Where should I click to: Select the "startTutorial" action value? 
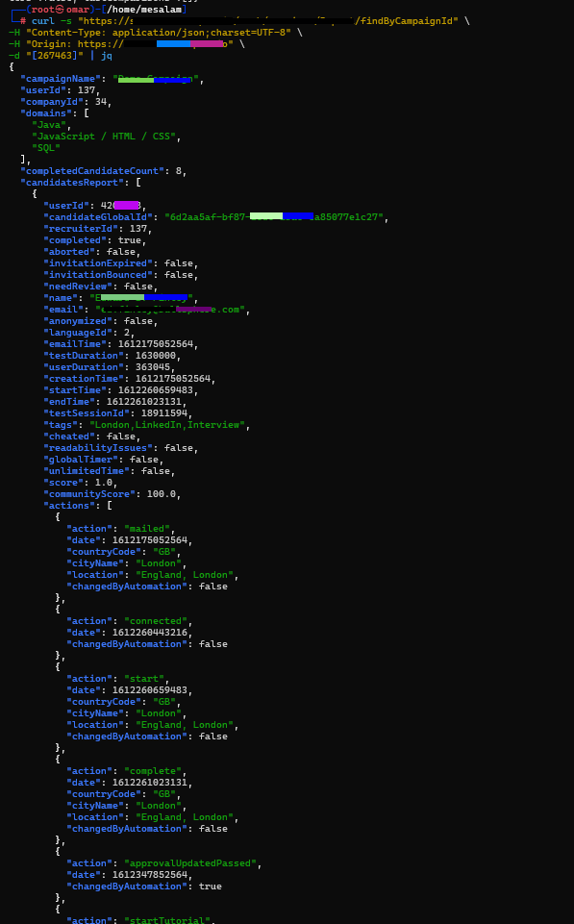point(167,920)
